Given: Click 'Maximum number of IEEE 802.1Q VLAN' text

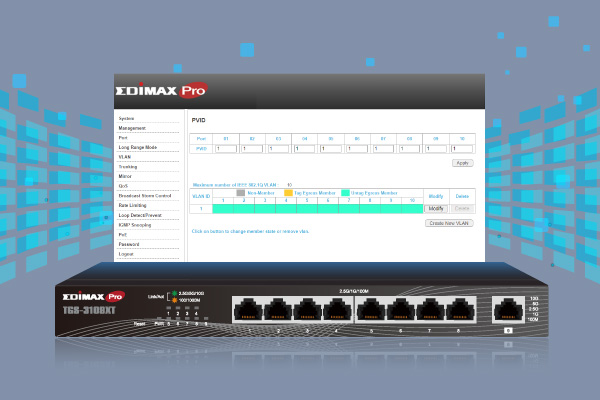Looking at the screenshot, I should click(236, 185).
